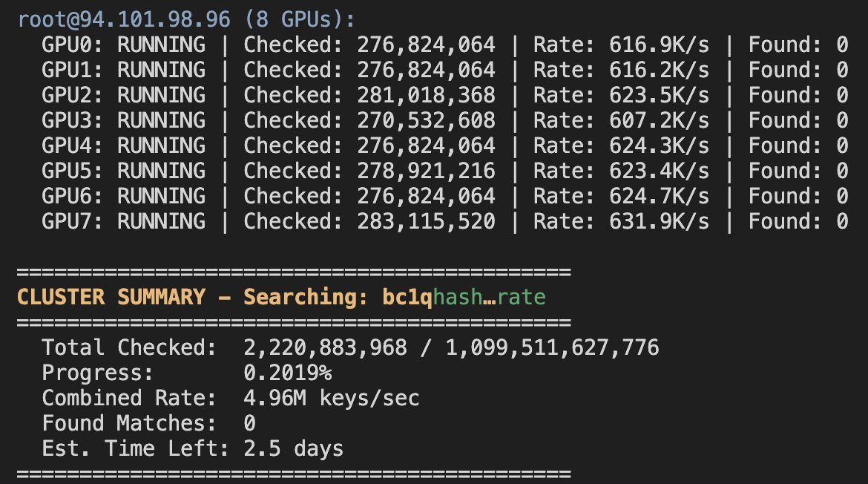Click the CLUSTER SUMMARY heading

tap(111, 298)
